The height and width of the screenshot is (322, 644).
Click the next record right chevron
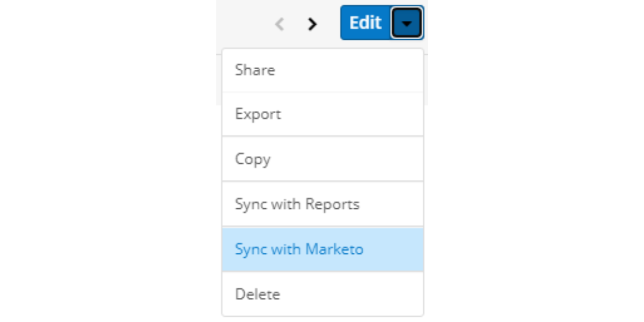312,24
